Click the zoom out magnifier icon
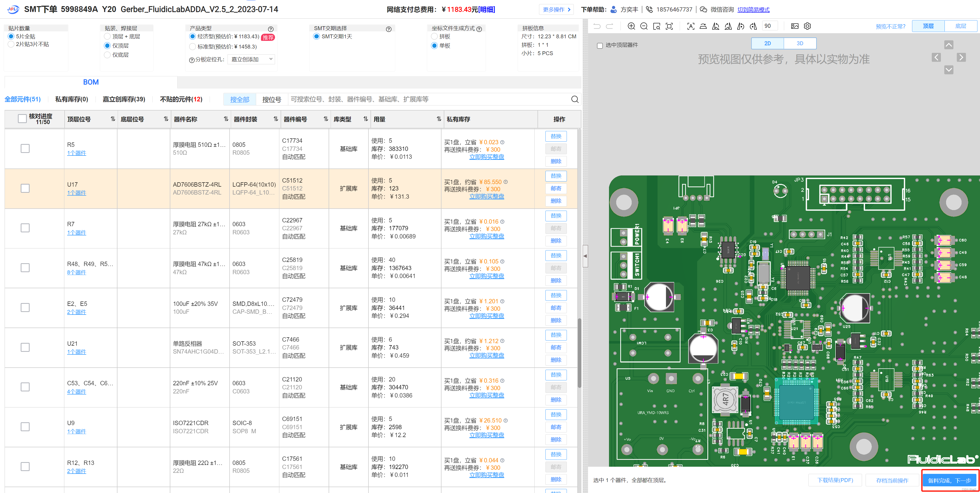The image size is (980, 493). [644, 26]
